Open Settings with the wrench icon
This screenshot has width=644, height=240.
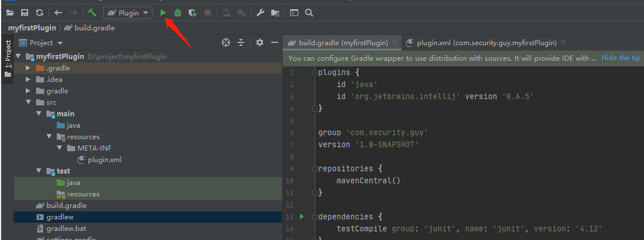[x=260, y=13]
